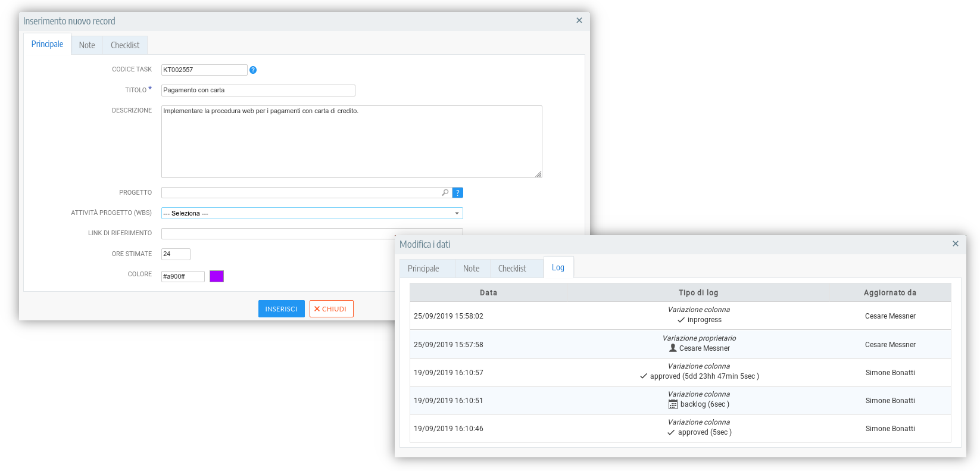Screen dimensions: 980x471
Task: Click the blue help button next to Progetto
Action: [x=458, y=193]
